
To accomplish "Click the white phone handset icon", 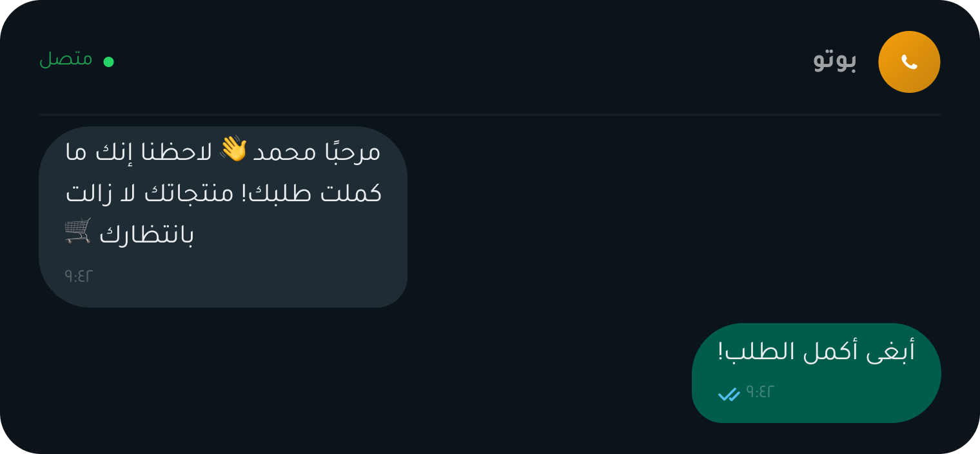I will 909,62.
